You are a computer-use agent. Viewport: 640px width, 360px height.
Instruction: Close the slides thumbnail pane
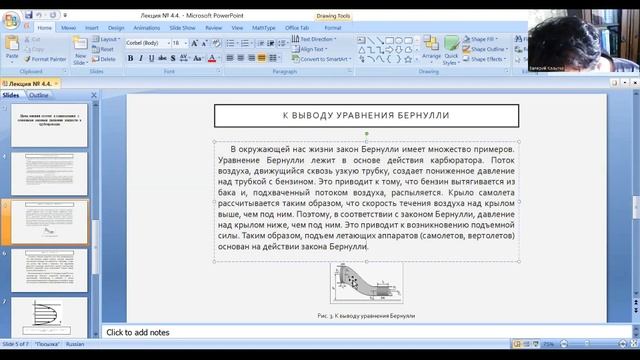[94, 95]
